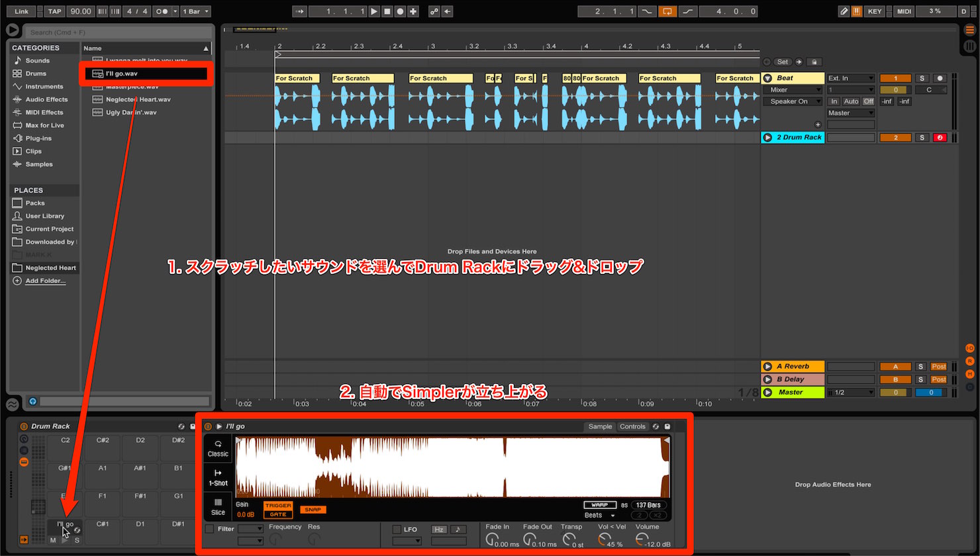Image resolution: width=980 pixels, height=556 pixels.
Task: Toggle the Computer MIDI Keyboard icon
Action: coord(857,11)
